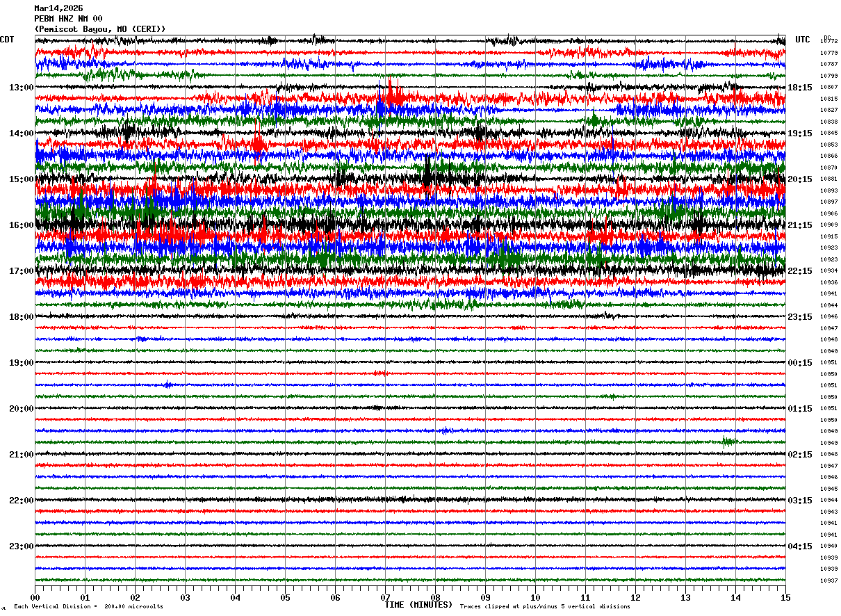Image resolution: width=841 pixels, height=616 pixels.
Task: Click the Pemiscot Bayou, MO (CERI) title
Action: point(100,29)
